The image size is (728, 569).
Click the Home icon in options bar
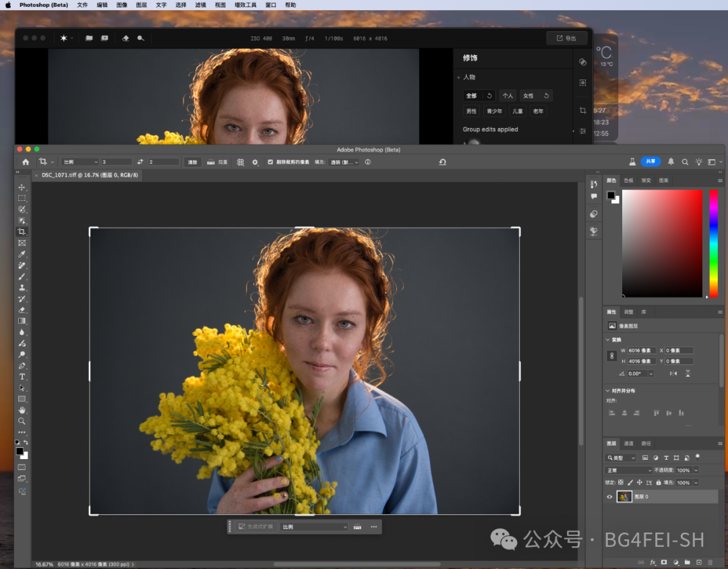(x=26, y=162)
